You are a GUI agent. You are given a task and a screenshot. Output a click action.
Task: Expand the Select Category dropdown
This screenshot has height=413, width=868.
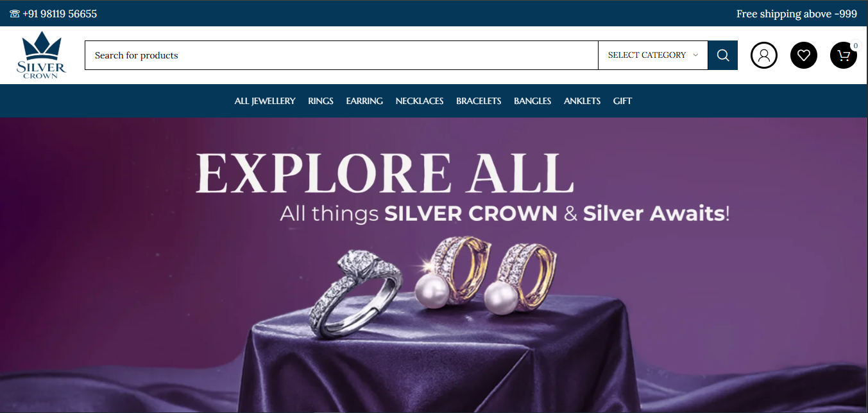[x=653, y=55]
